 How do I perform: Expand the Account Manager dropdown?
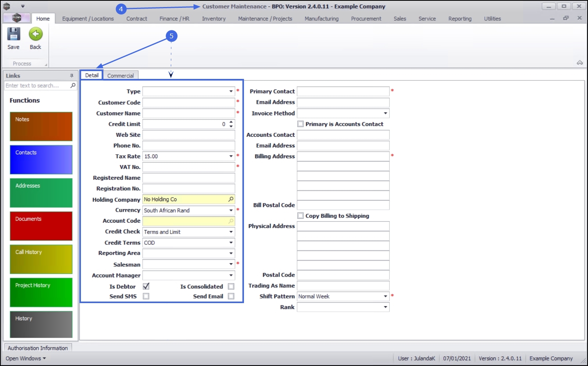pos(231,275)
